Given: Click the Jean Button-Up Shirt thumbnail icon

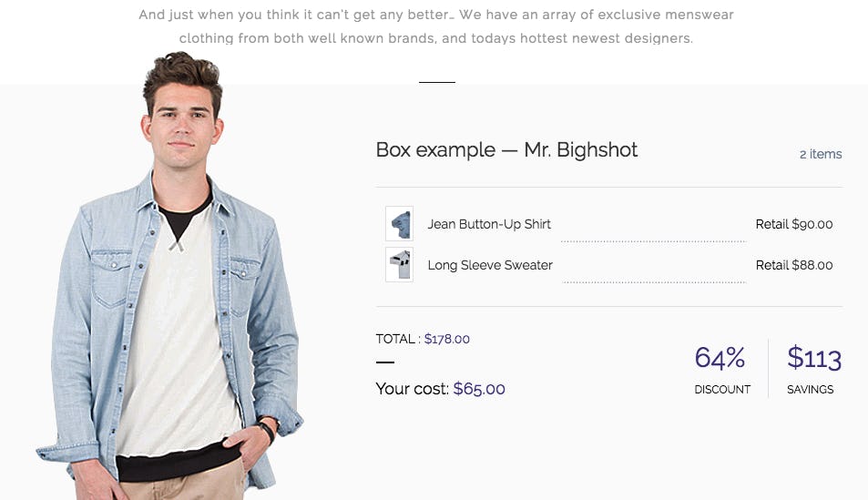Looking at the screenshot, I should pos(399,223).
